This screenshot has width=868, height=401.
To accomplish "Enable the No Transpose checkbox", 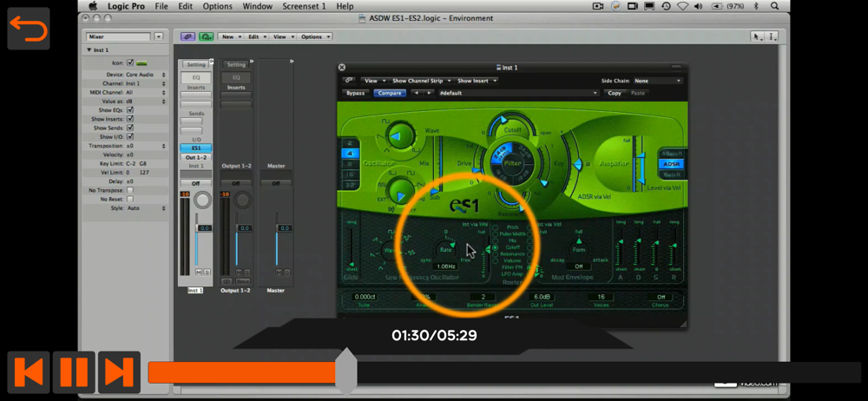I will 130,190.
